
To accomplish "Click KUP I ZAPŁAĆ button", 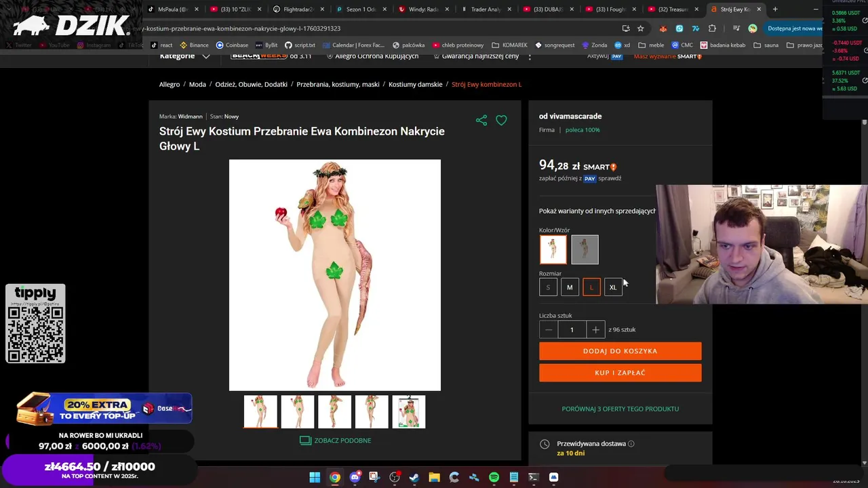I will (x=620, y=373).
